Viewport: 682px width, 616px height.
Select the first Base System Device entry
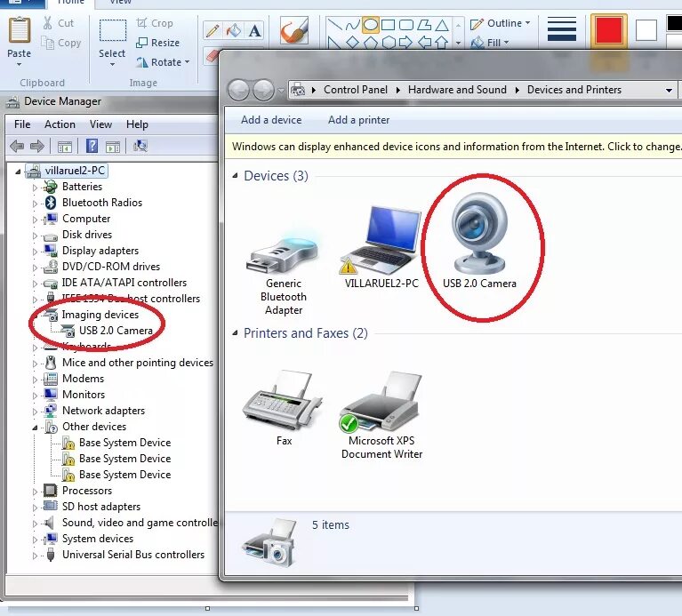(124, 443)
